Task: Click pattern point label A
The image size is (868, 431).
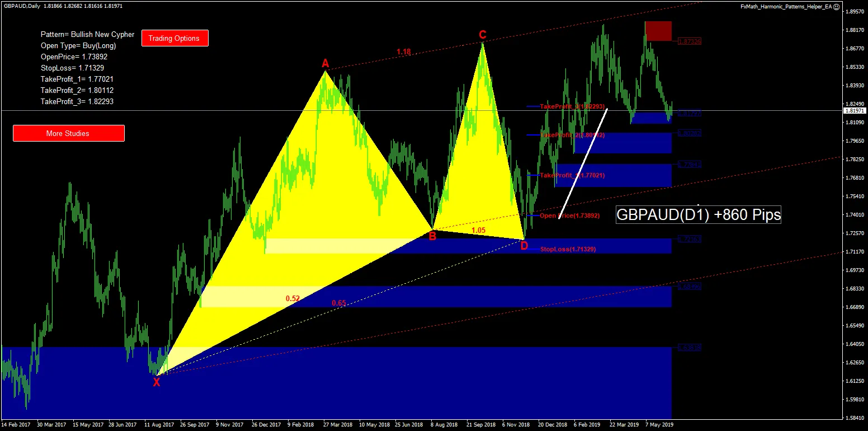Action: point(325,64)
